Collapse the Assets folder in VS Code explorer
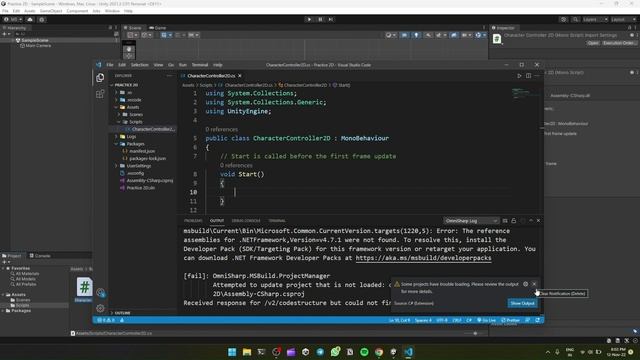Viewport: 640px width, 360px height. pyautogui.click(x=133, y=107)
